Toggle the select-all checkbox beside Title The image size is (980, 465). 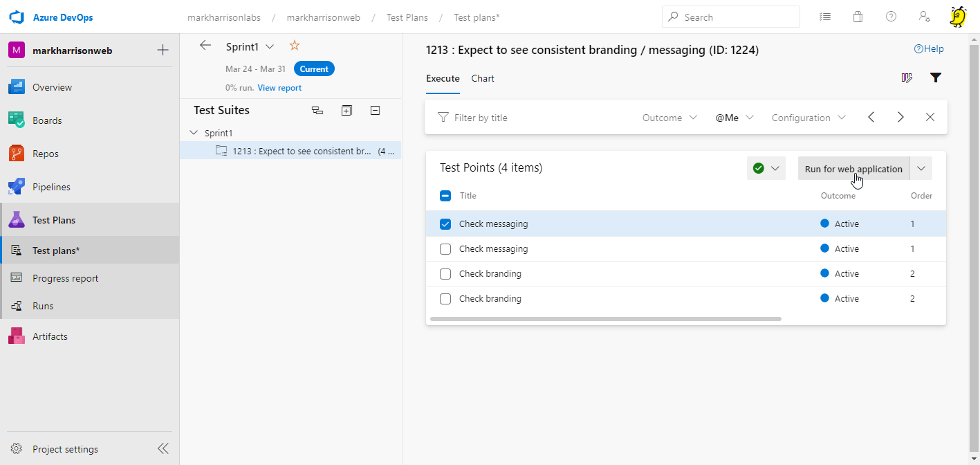[445, 196]
